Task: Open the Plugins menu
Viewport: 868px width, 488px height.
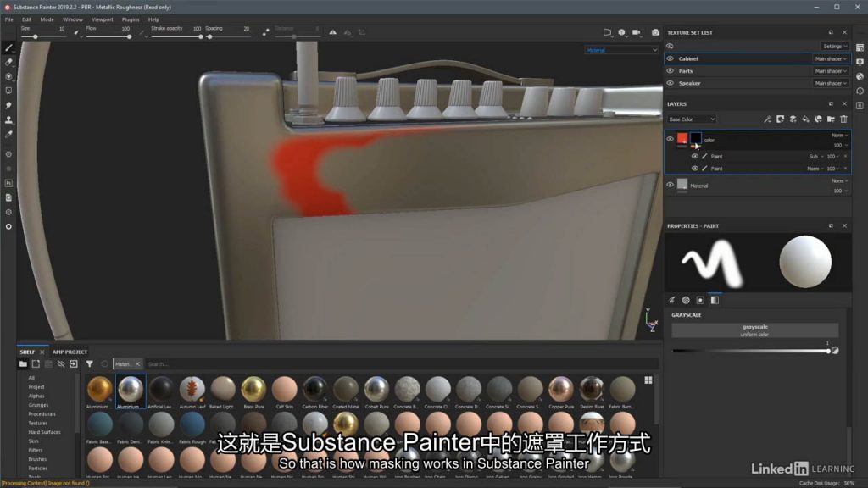Action: (131, 19)
